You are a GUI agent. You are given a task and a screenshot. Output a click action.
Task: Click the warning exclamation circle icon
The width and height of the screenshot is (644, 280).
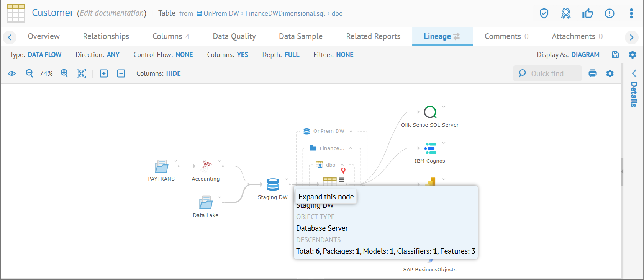click(x=609, y=14)
